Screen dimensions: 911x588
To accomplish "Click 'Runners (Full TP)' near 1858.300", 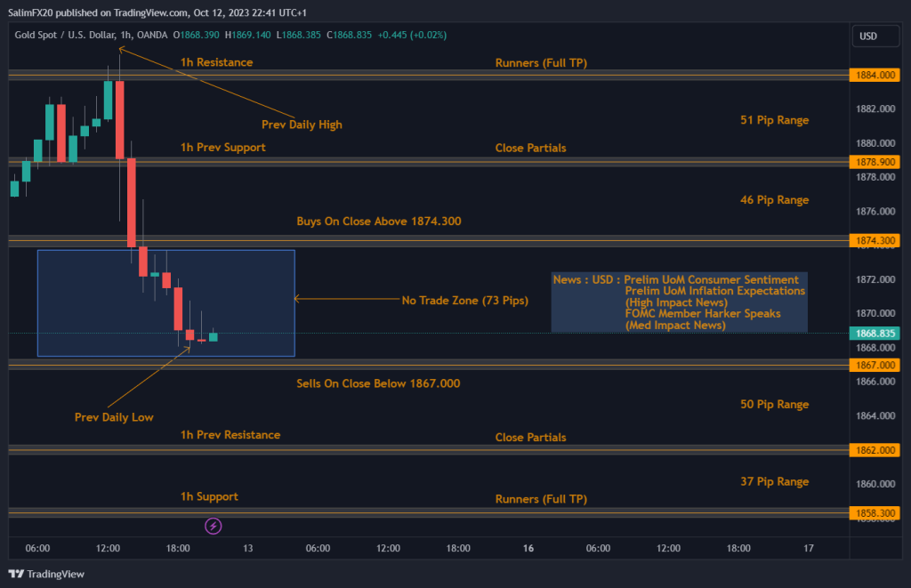I will point(541,499).
